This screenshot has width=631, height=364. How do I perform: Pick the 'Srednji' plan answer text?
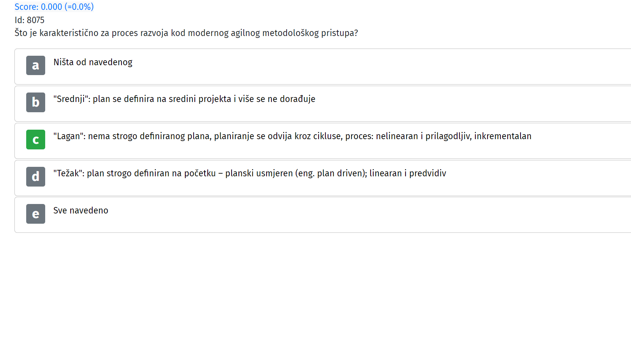pos(184,99)
